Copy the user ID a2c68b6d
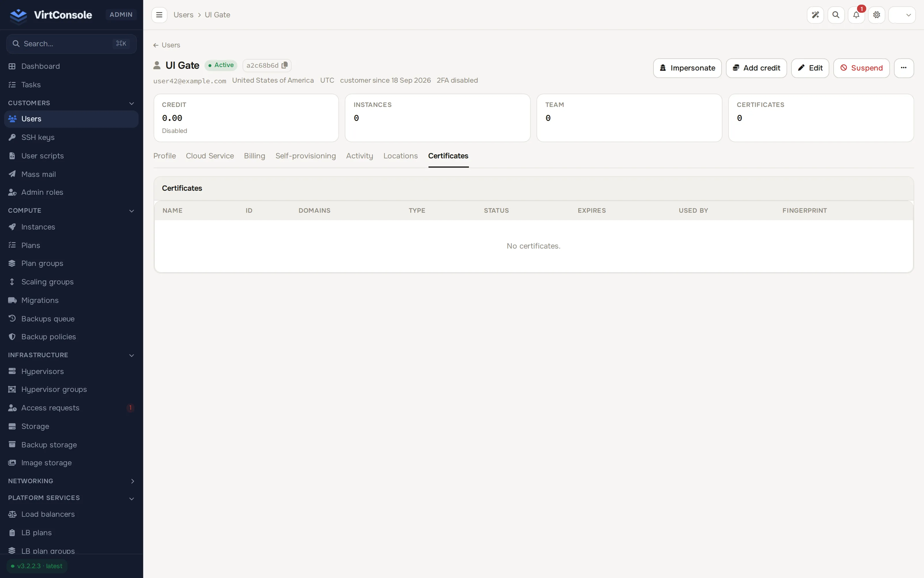Image resolution: width=924 pixels, height=578 pixels. (x=284, y=65)
